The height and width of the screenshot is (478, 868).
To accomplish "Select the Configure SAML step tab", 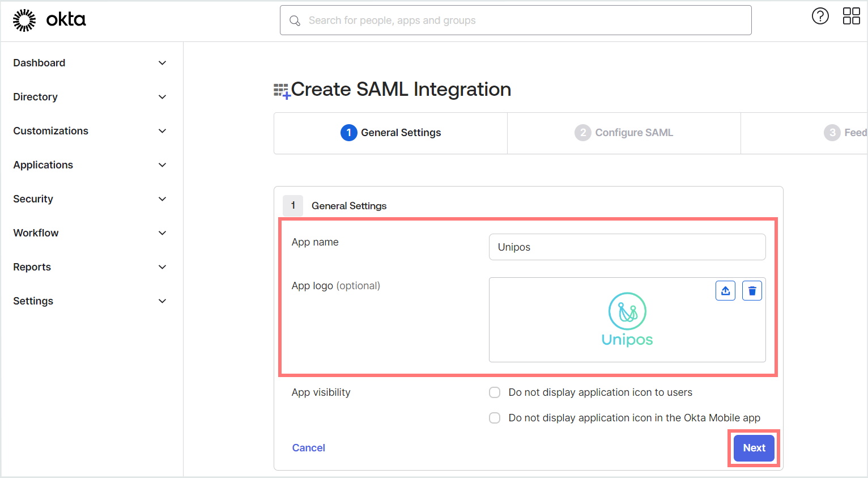I will pyautogui.click(x=624, y=133).
